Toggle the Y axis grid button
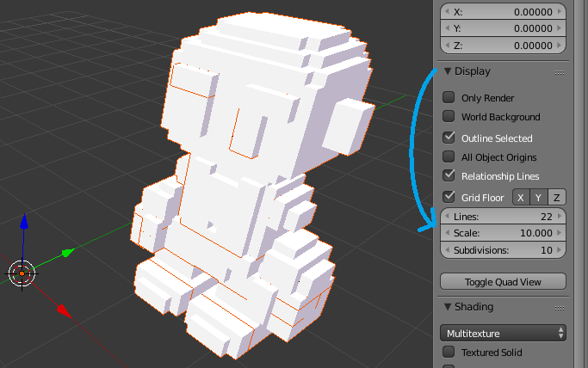Viewport: 588px width, 368px height. click(539, 197)
